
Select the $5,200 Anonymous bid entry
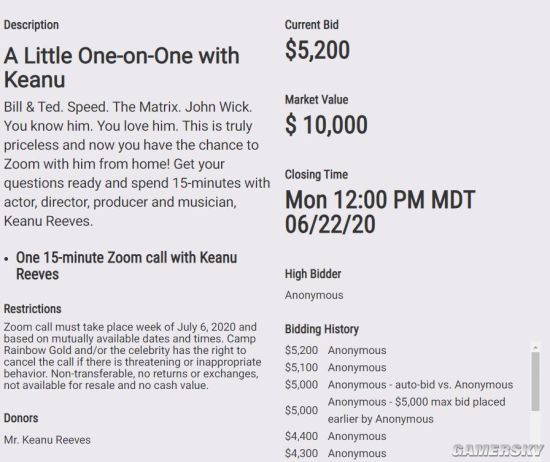point(336,350)
